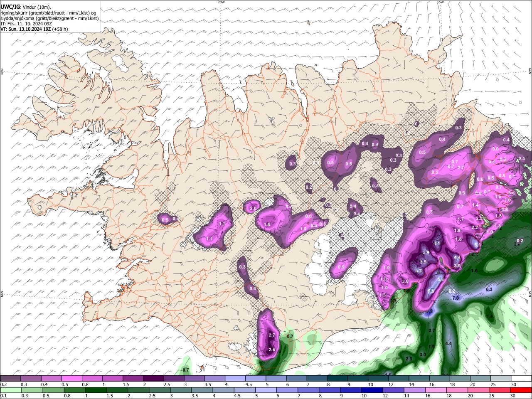Click the 20W longitude label at the top edge
Image resolution: width=532 pixels, height=399 pixels.
[x=221, y=2]
